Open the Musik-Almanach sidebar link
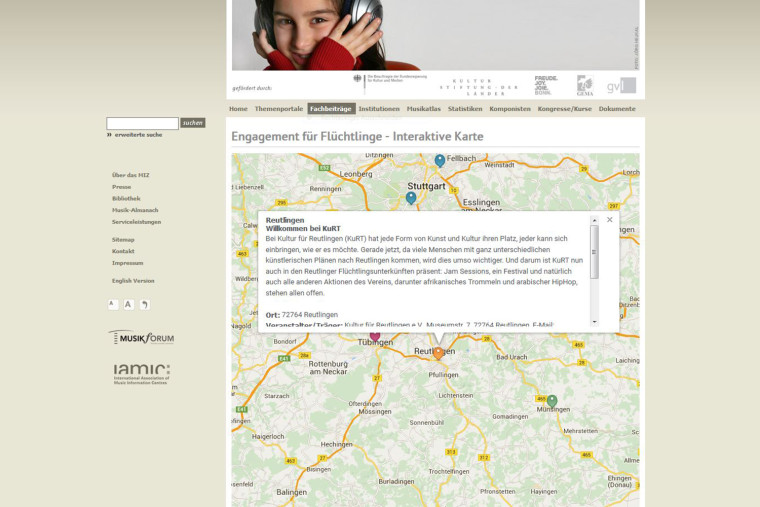 pyautogui.click(x=135, y=210)
